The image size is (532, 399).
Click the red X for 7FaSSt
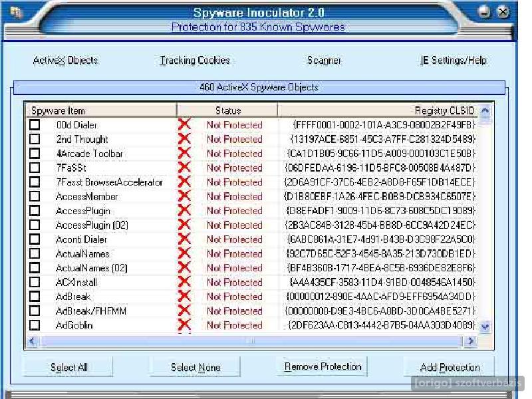click(x=184, y=168)
